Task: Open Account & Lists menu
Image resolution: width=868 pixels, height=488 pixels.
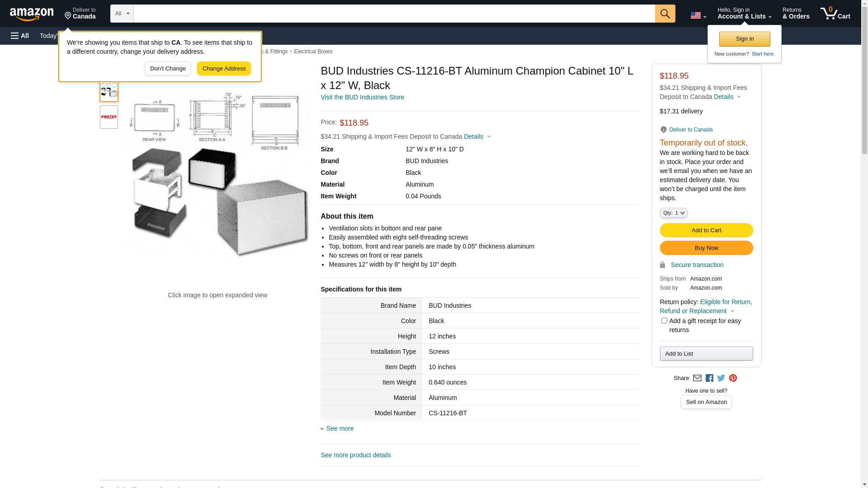Action: 744,14
